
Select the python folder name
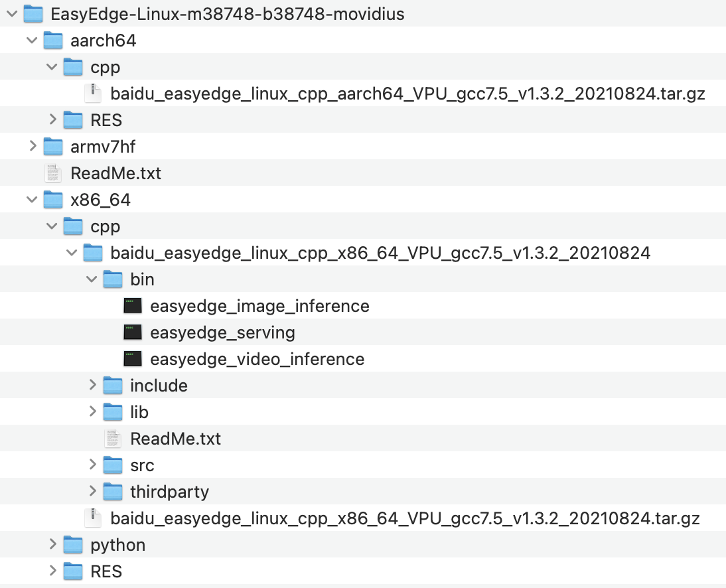(117, 545)
